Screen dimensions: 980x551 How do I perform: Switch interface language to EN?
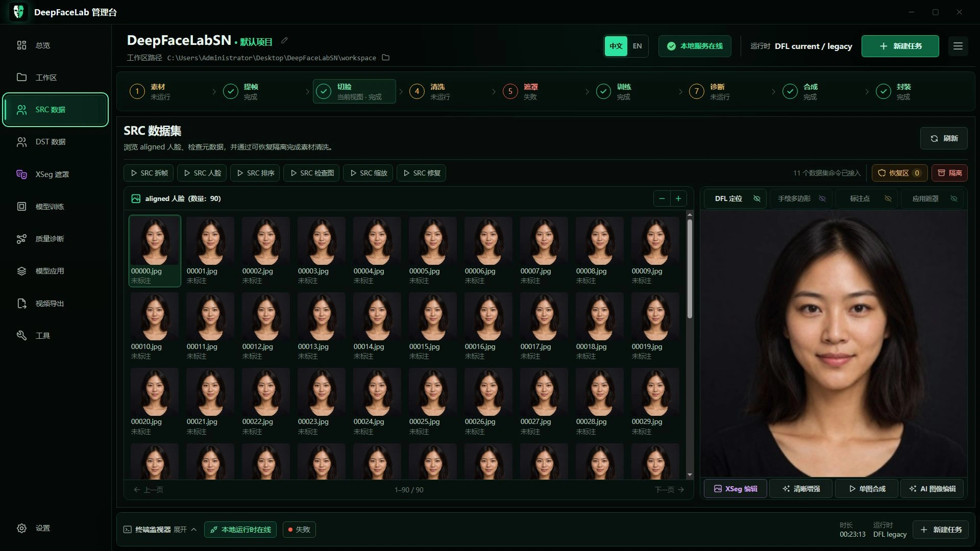[638, 46]
